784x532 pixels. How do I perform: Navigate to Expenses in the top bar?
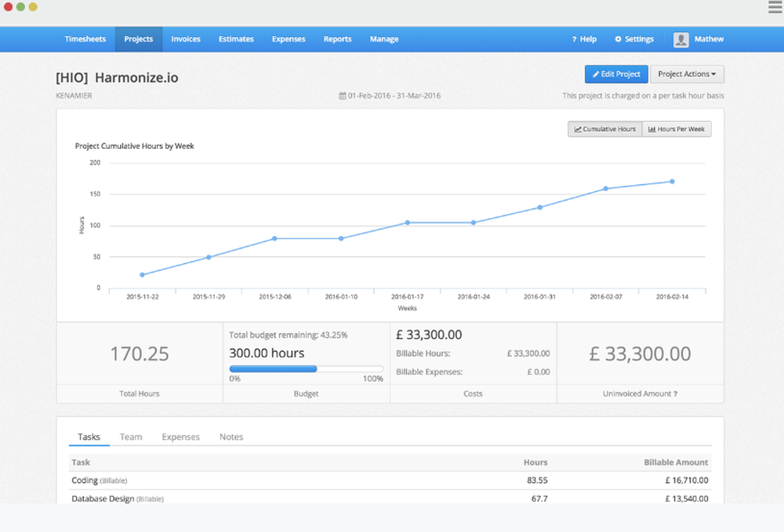289,39
